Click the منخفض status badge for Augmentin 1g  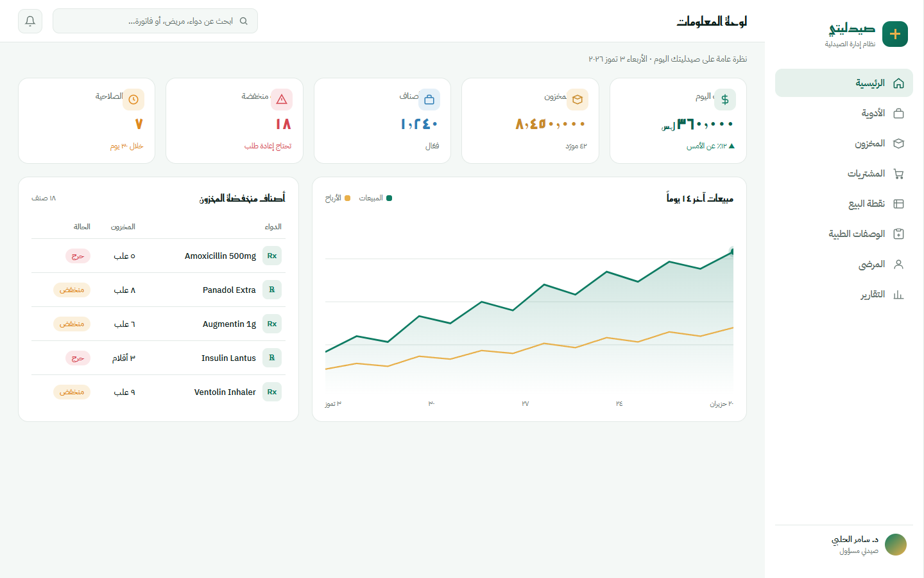point(72,324)
